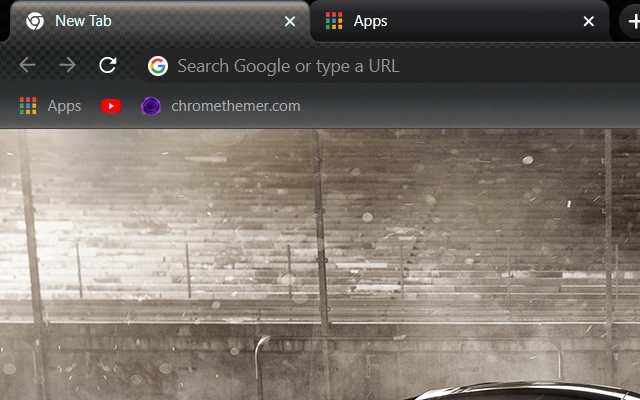Viewport: 640px width, 400px height.
Task: Open the chromethemer.com bookmark link
Action: tap(236, 106)
